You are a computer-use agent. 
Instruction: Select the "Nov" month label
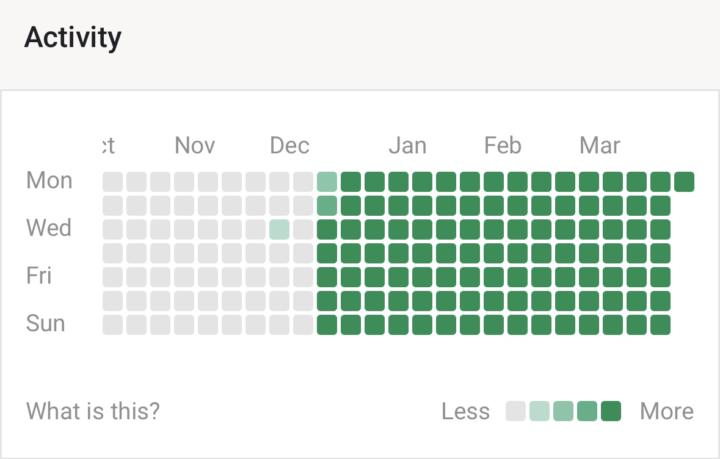click(x=195, y=146)
